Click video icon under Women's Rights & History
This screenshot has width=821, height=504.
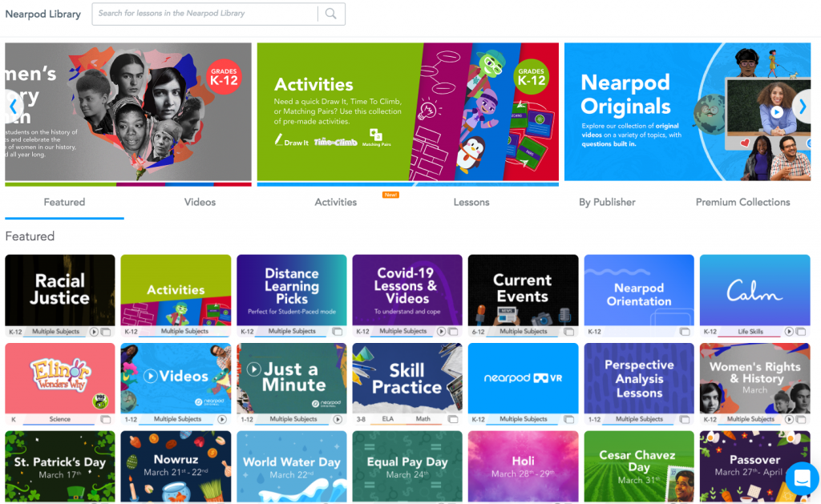coord(789,420)
